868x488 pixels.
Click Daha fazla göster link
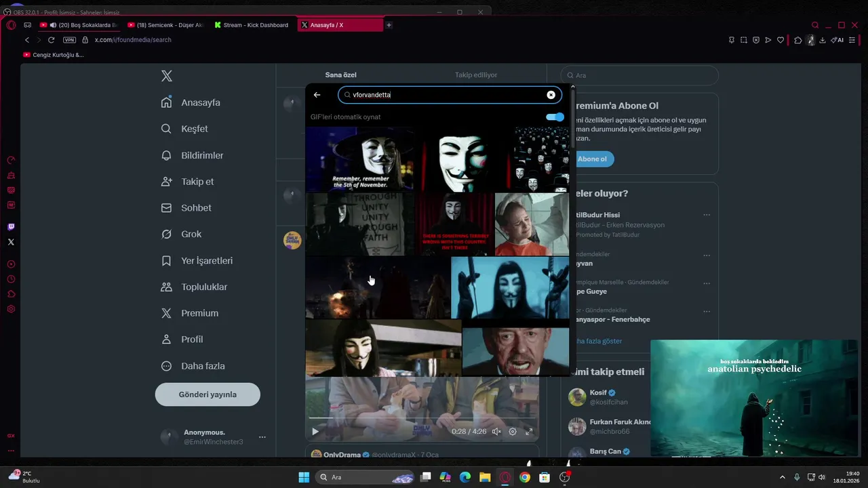coord(598,341)
